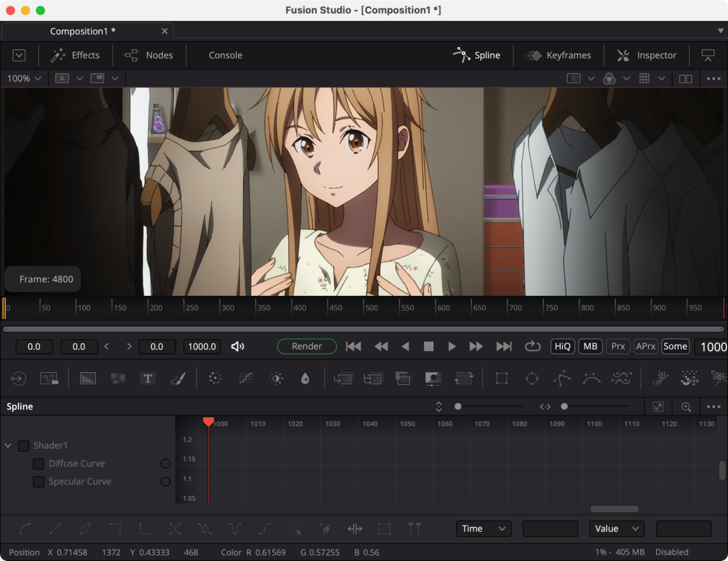Set keyframes to Smooth interpolation
This screenshot has height=561, width=728.
coord(25,529)
